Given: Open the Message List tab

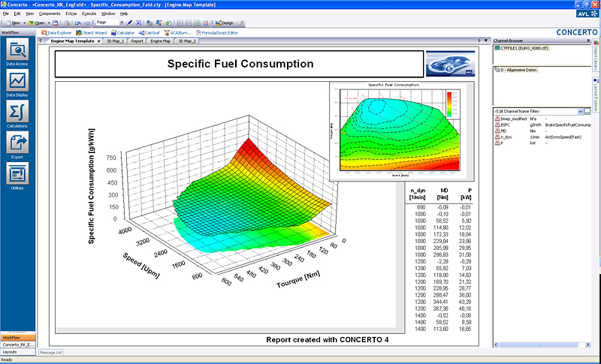Looking at the screenshot, I should 50,353.
